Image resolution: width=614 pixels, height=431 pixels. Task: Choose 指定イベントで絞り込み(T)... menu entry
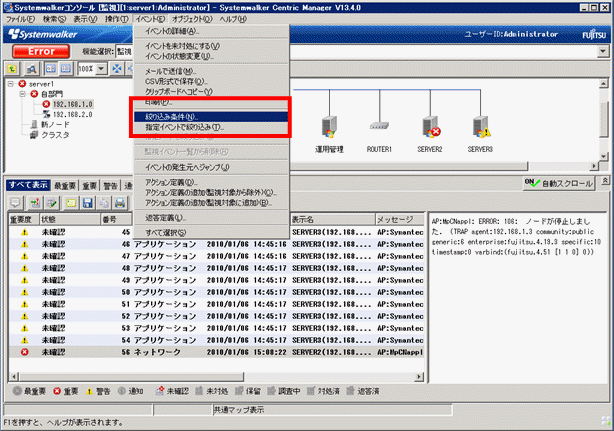(x=211, y=127)
